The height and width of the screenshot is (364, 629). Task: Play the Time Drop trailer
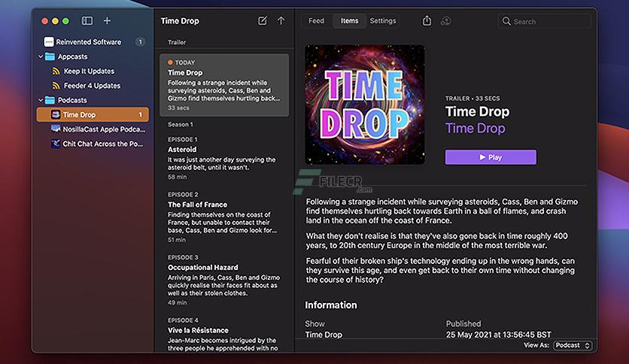(491, 157)
